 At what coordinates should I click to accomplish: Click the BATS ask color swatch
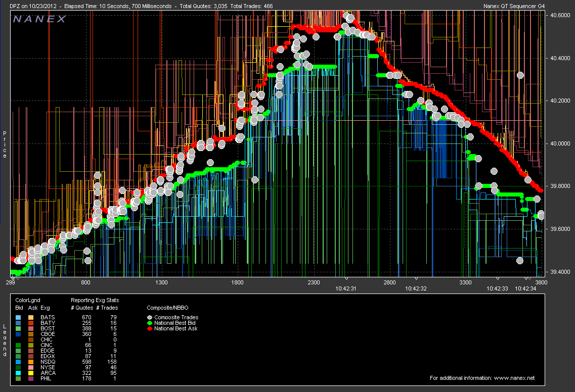pos(31,317)
